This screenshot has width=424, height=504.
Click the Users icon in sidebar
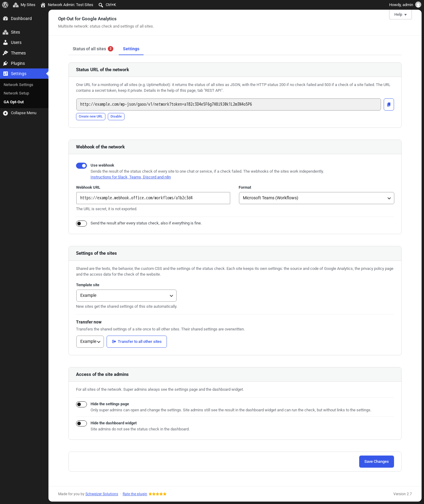click(x=5, y=42)
